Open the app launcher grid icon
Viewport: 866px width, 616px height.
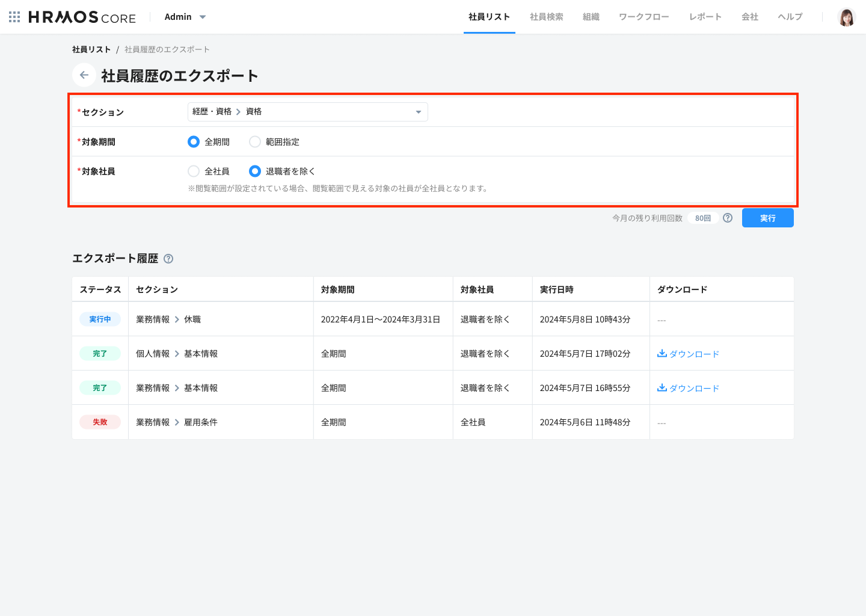[x=13, y=16]
